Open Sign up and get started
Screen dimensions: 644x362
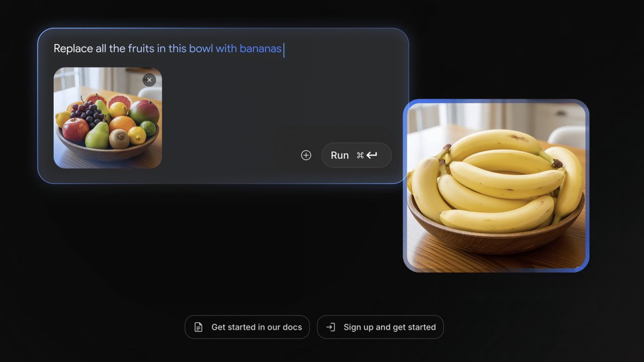(x=380, y=327)
